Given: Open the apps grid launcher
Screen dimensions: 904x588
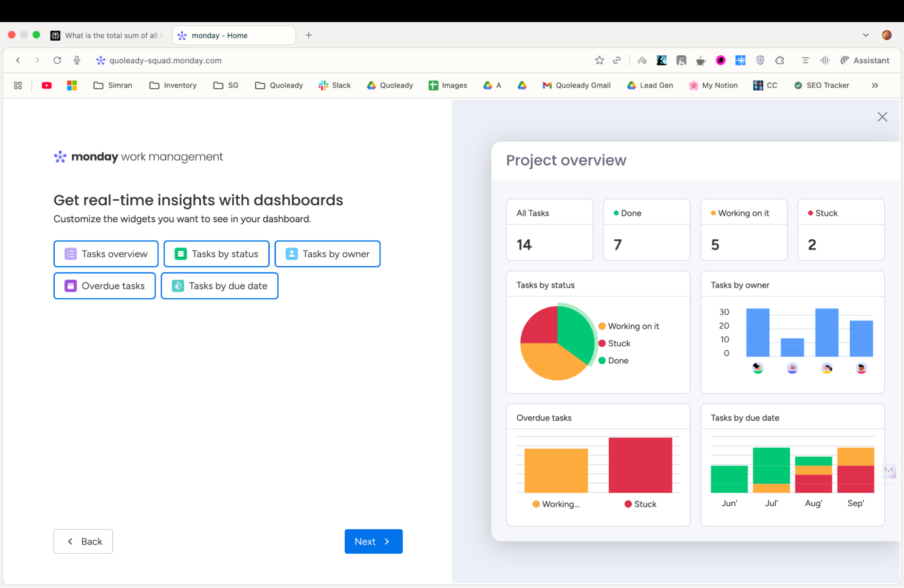Looking at the screenshot, I should pyautogui.click(x=18, y=85).
